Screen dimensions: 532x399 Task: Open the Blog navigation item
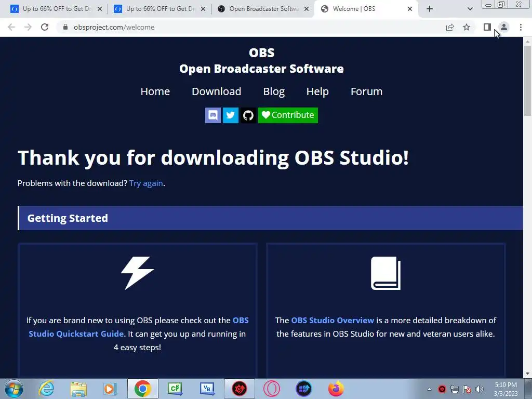pyautogui.click(x=274, y=91)
